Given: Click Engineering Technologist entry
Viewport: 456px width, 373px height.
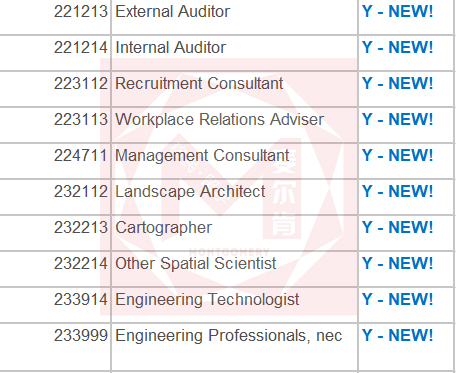Looking at the screenshot, I should tap(207, 300).
